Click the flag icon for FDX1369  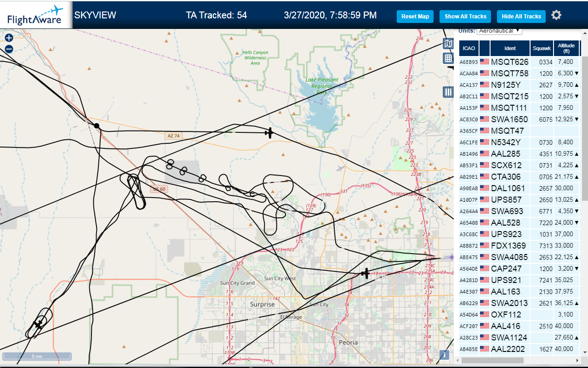(485, 245)
